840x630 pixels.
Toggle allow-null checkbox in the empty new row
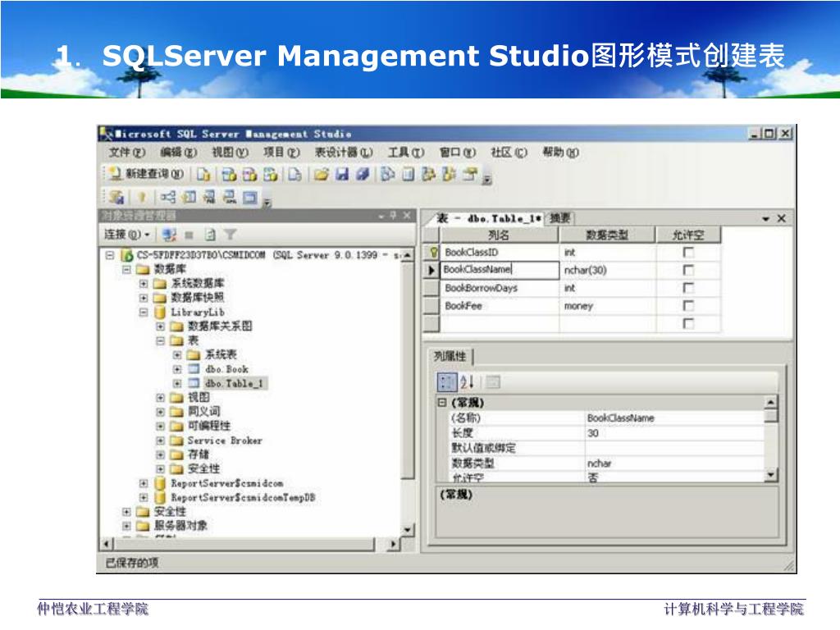(688, 323)
